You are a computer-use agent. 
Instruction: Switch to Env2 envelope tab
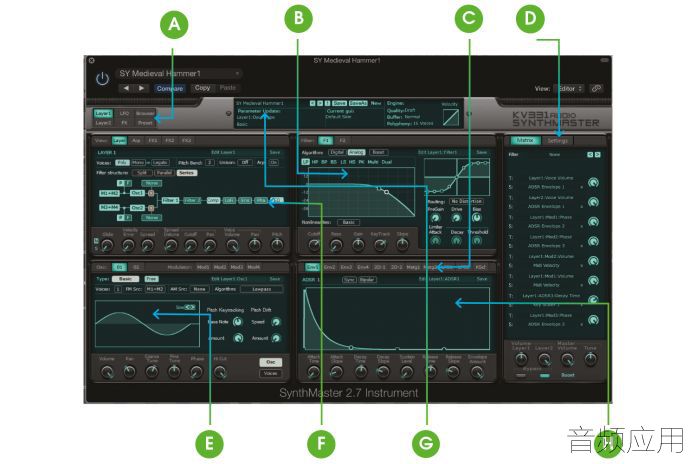point(329,267)
